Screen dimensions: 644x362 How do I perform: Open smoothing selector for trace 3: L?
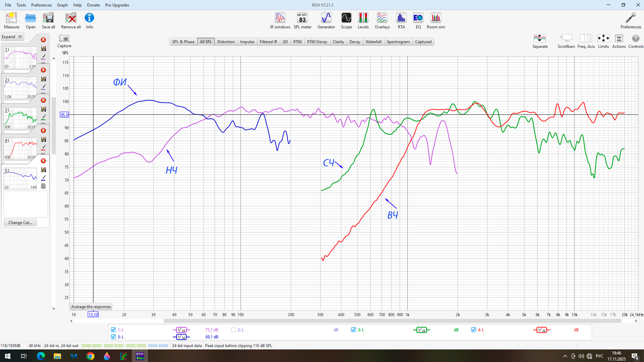tap(421, 330)
